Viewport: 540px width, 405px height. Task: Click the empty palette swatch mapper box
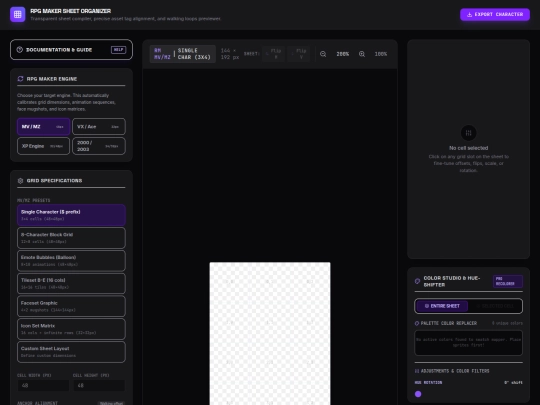coord(468,343)
